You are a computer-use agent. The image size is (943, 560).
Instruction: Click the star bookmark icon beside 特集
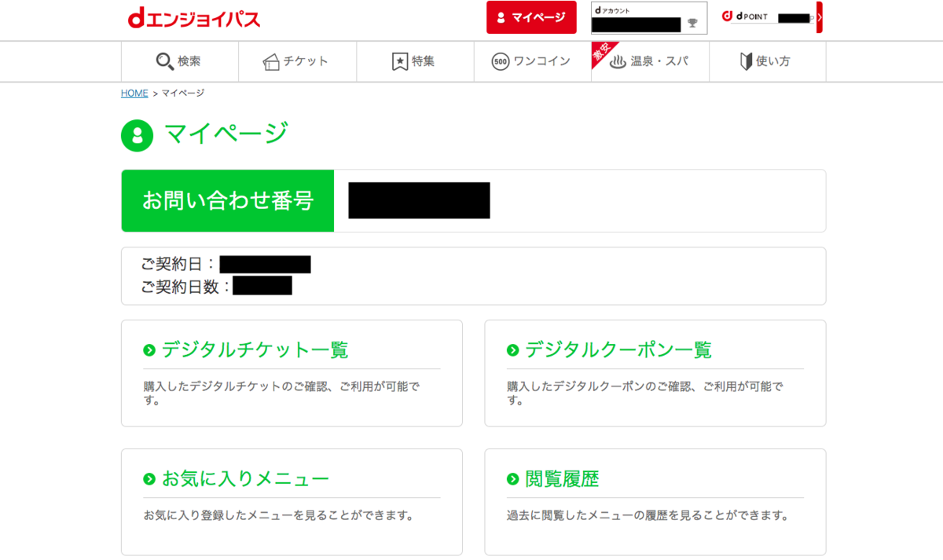point(400,61)
